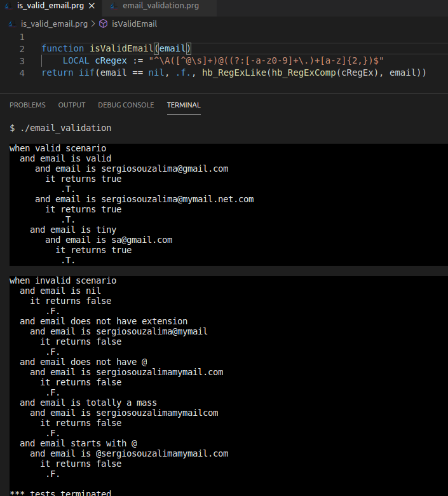
Task: Click the file icon on email_validation.prg tab
Action: pyautogui.click(x=113, y=6)
